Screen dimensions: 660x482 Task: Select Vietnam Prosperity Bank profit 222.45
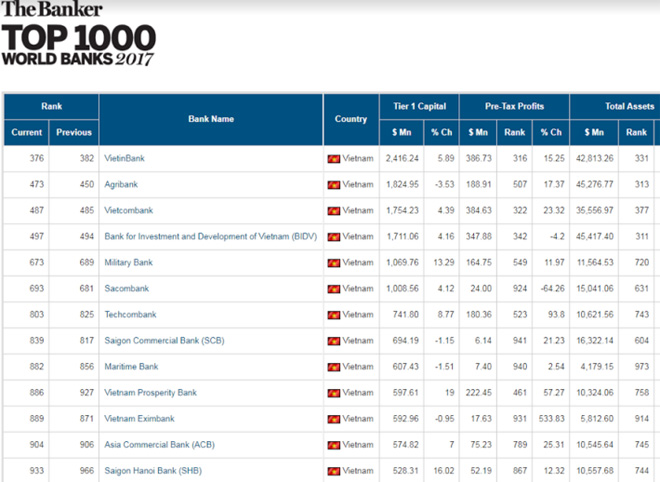pos(479,393)
